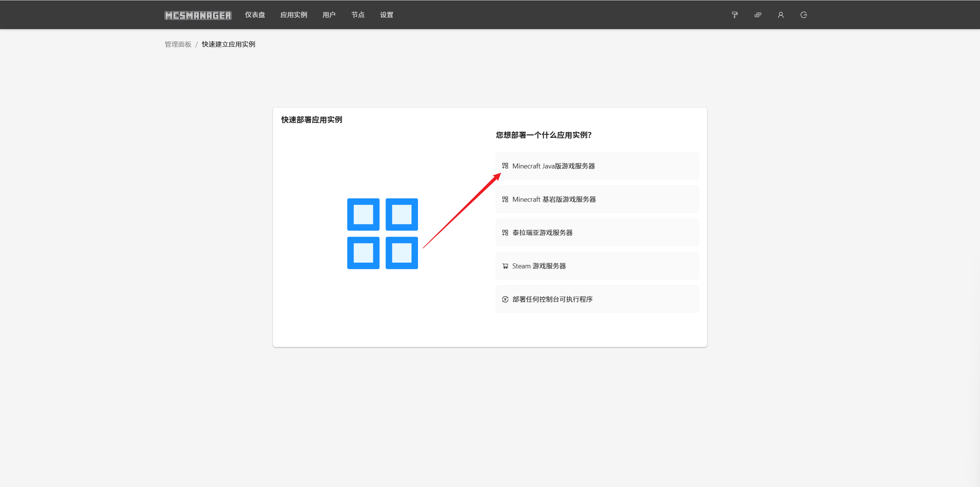This screenshot has height=487, width=980.
Task: Click the 您想部署一个什么应用实例? heading
Action: tap(544, 135)
